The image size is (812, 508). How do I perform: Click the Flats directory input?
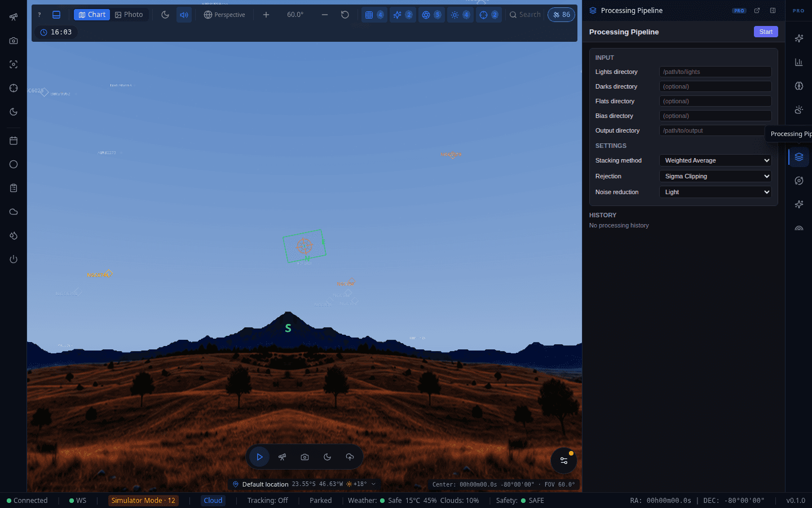pyautogui.click(x=715, y=101)
